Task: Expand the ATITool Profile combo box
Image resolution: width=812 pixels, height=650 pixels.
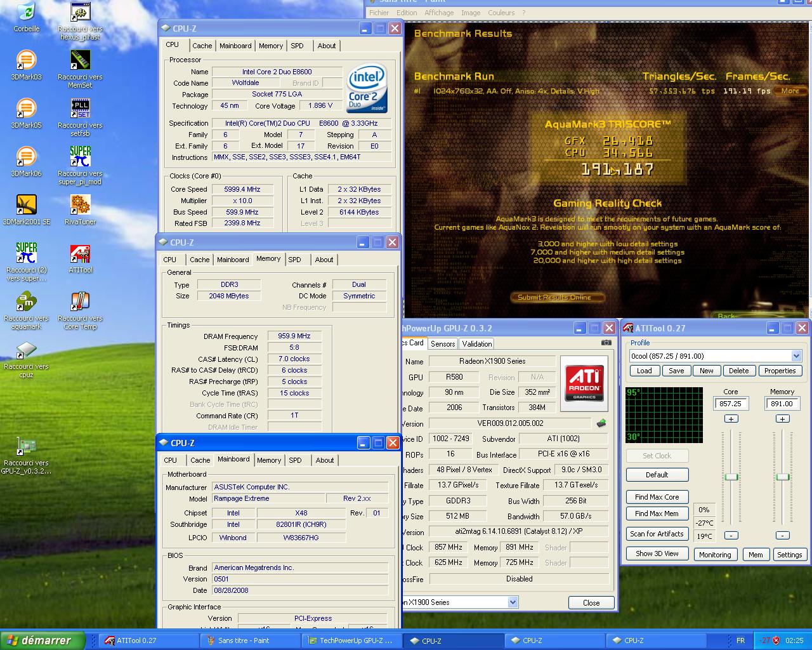Action: pos(716,356)
